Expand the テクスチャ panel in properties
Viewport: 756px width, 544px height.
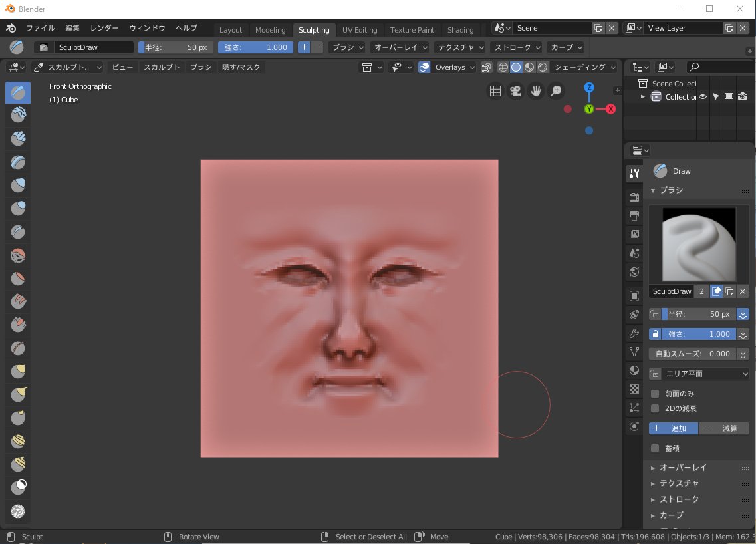(678, 483)
